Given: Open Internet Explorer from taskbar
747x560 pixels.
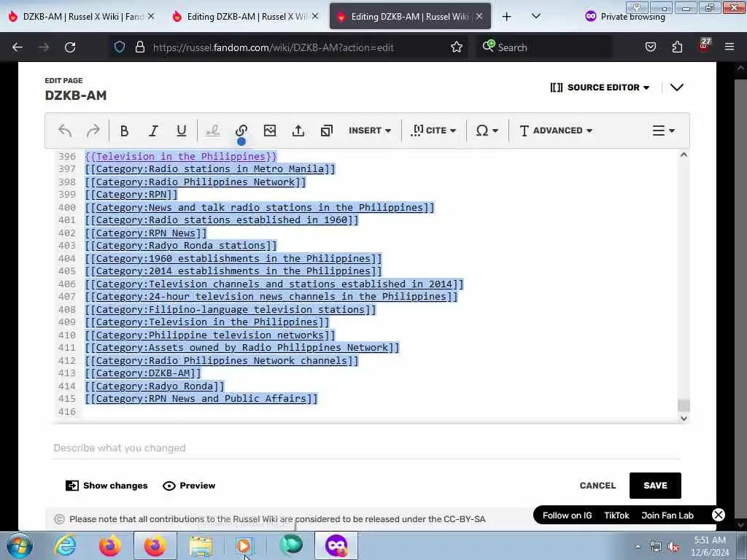Looking at the screenshot, I should [65, 545].
